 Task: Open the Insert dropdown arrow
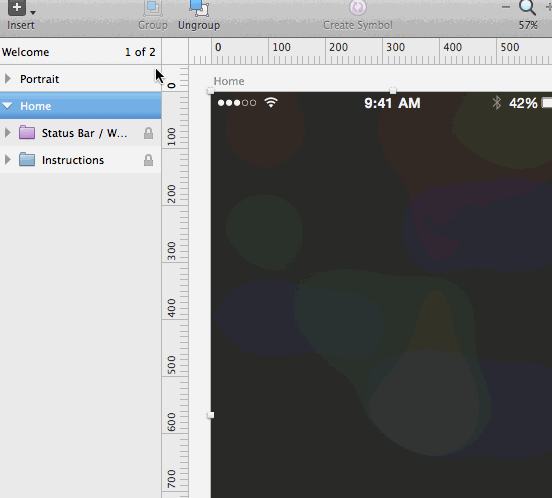point(33,13)
